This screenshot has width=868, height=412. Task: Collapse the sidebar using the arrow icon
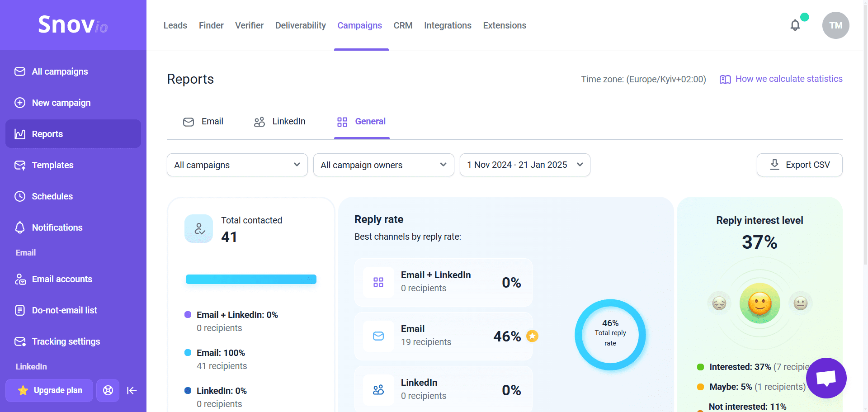[x=132, y=390]
